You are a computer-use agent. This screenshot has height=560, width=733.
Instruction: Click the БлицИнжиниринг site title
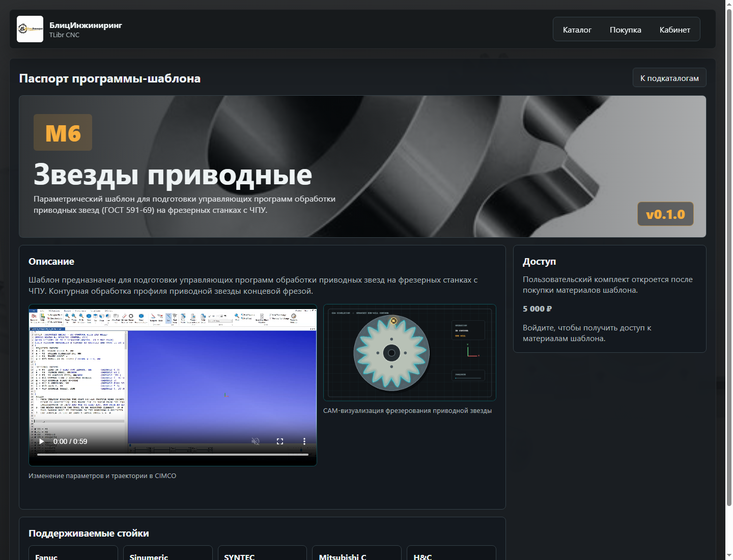pos(86,25)
